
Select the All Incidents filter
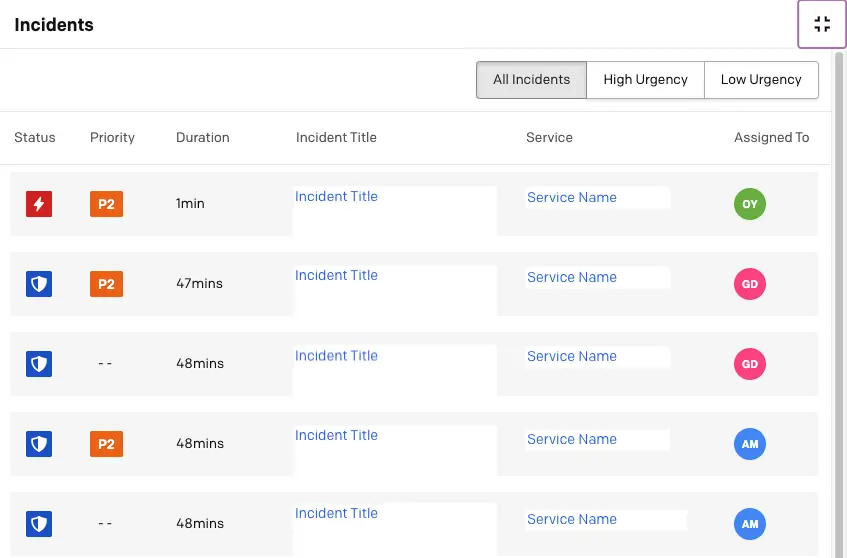532,80
